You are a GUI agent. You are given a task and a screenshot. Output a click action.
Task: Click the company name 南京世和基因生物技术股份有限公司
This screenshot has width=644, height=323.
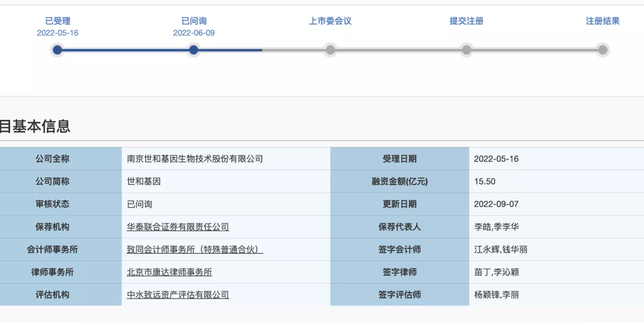coord(194,159)
